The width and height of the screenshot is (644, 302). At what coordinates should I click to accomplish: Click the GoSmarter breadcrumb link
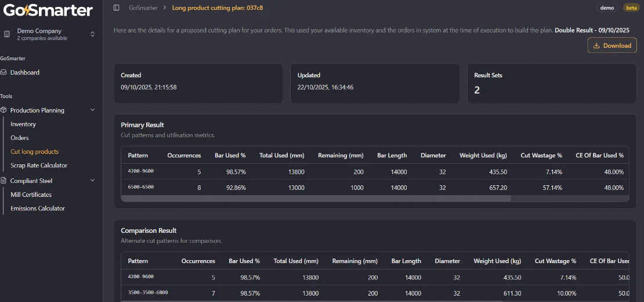pyautogui.click(x=143, y=8)
